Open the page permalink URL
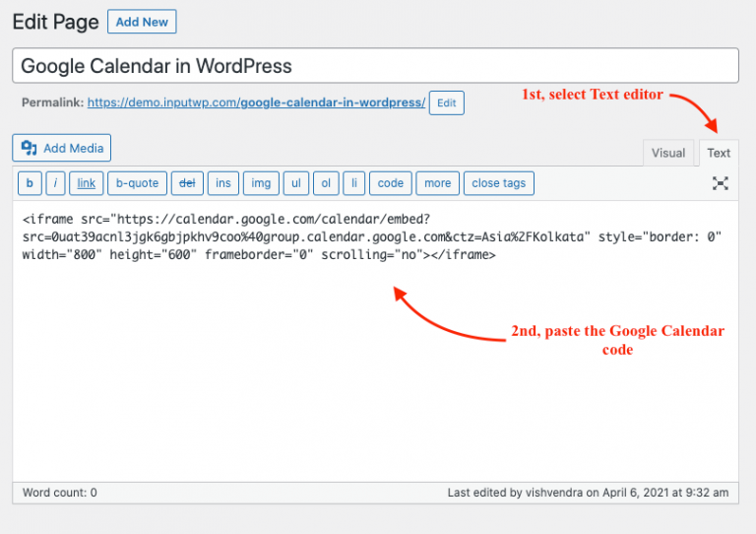 click(x=256, y=102)
